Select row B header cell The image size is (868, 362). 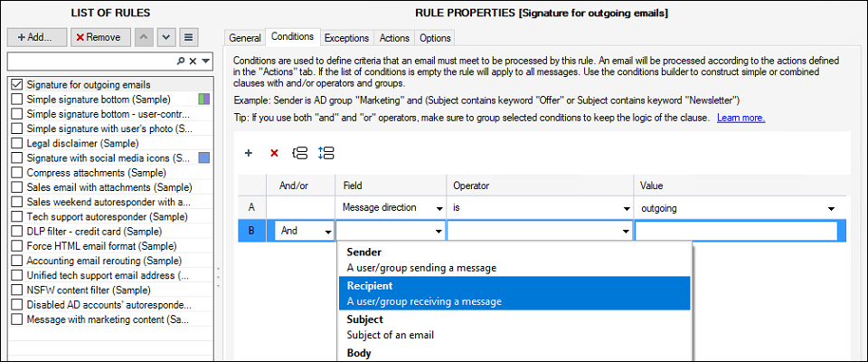[252, 231]
